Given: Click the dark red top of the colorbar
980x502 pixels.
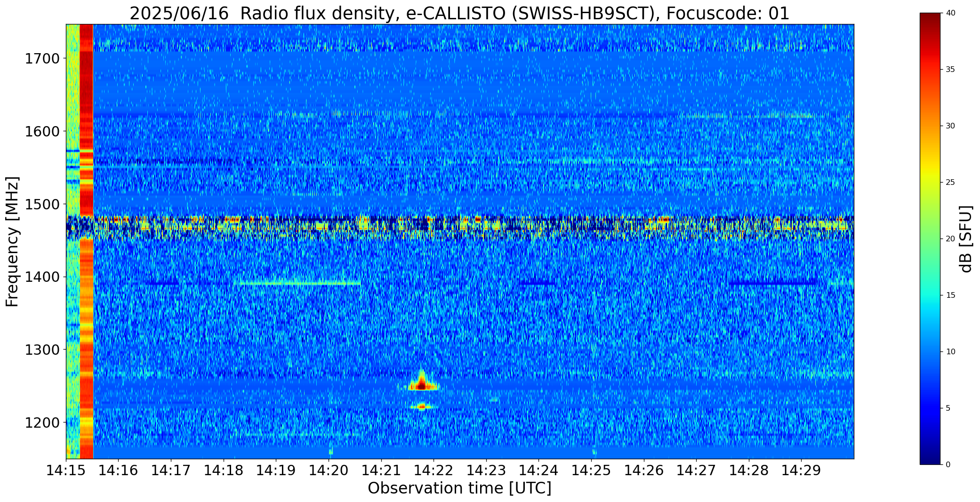Looking at the screenshot, I should [931, 19].
